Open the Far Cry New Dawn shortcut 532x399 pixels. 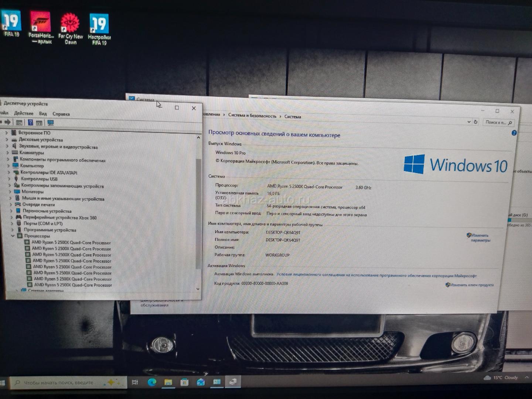pyautogui.click(x=70, y=26)
